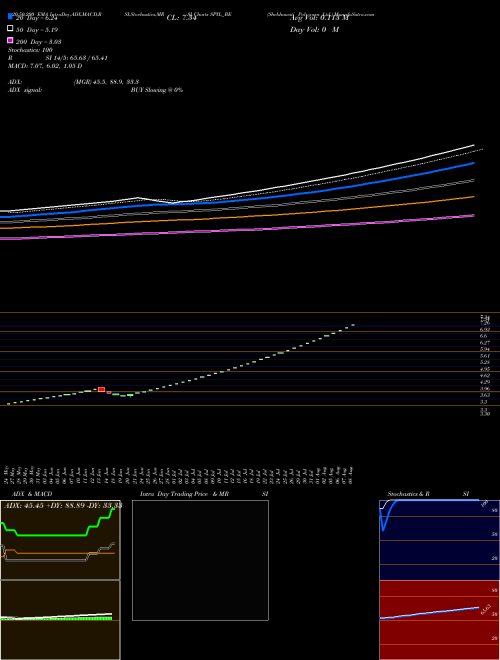The image size is (500, 660).
Task: Click the green ADX line chart panel
Action: 60,540
